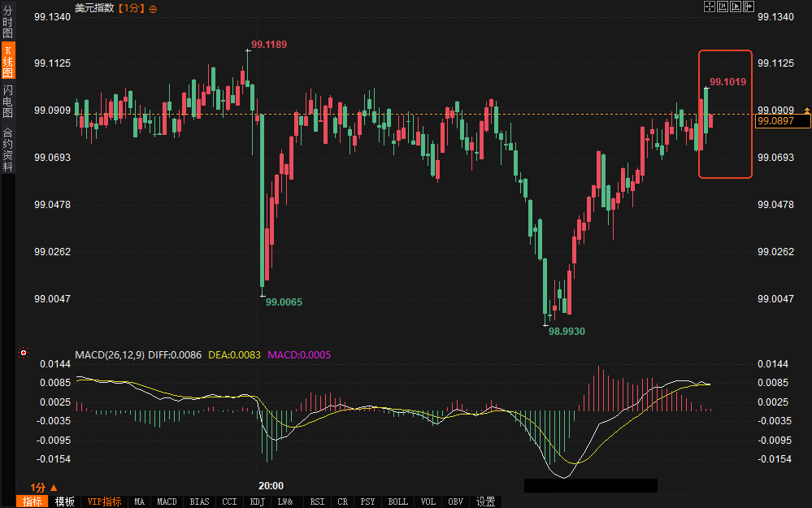
Task: Switch to the 分时图 side tab
Action: [8, 24]
